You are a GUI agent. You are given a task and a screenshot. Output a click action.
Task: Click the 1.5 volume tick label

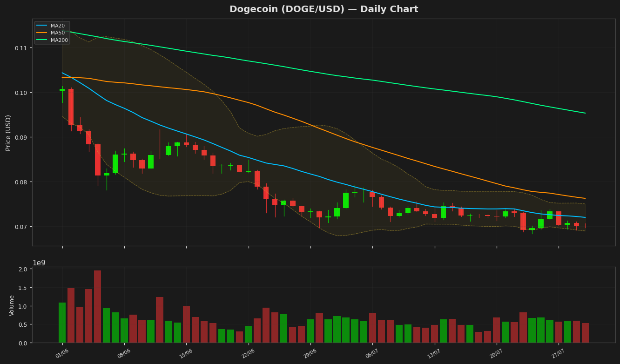(x=23, y=288)
